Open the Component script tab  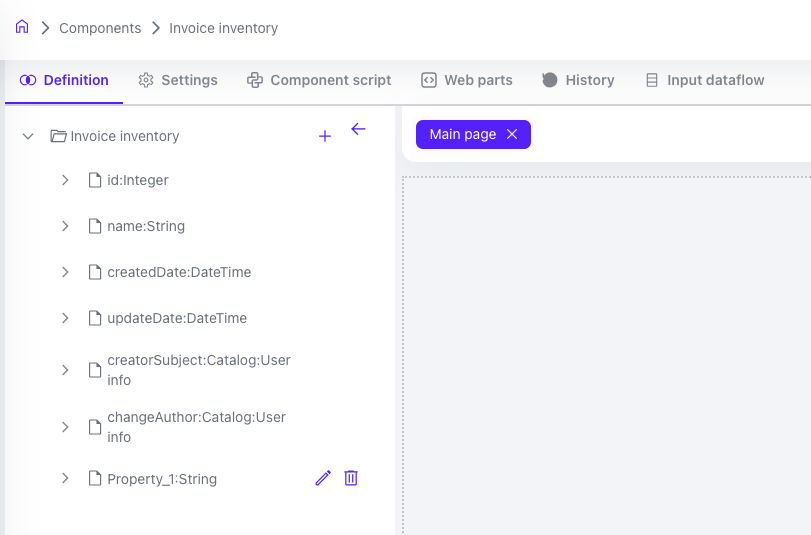[319, 80]
